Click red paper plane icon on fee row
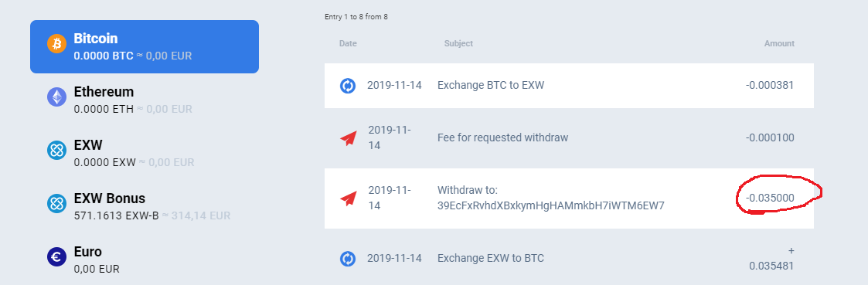Viewport: 868px width, 285px height. pos(348,137)
